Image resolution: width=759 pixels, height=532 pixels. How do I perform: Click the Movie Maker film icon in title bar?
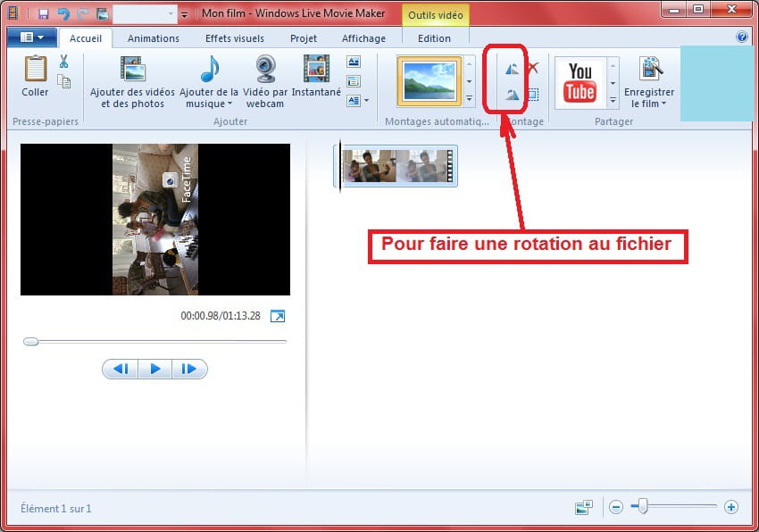(x=13, y=13)
